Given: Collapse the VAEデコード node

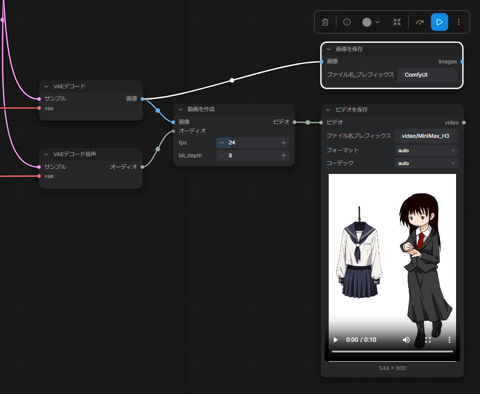Looking at the screenshot, I should 46,86.
